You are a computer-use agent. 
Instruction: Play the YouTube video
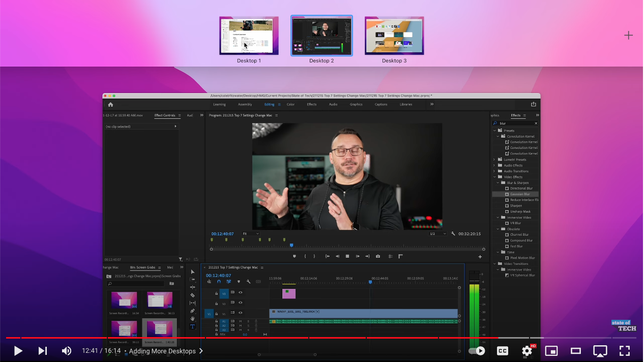pos(18,351)
